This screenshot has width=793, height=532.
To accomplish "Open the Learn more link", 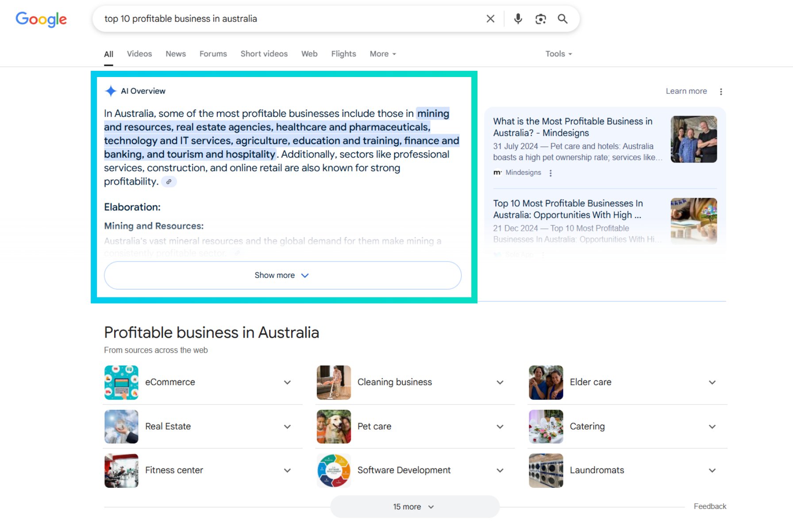I will tap(686, 91).
